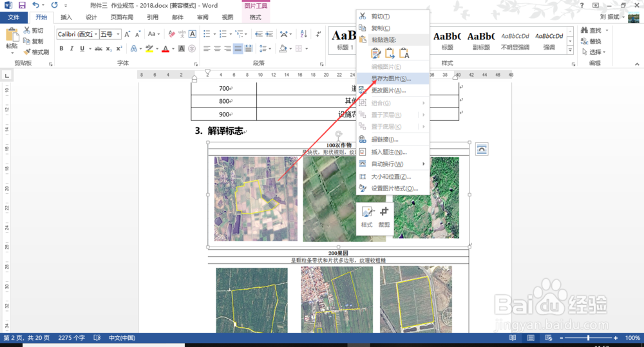Align text to the left
Viewport: 644px width, 347px height.
coord(207,49)
